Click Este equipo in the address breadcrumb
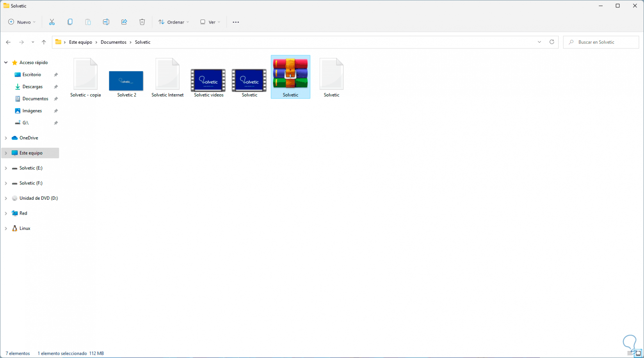 click(x=80, y=42)
